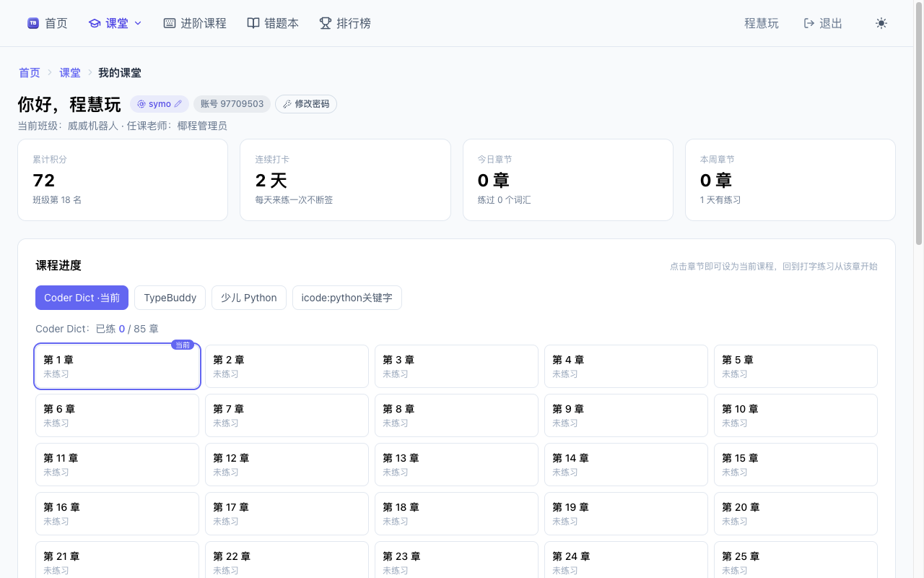Select chapter card 第 18 章

[x=456, y=514]
